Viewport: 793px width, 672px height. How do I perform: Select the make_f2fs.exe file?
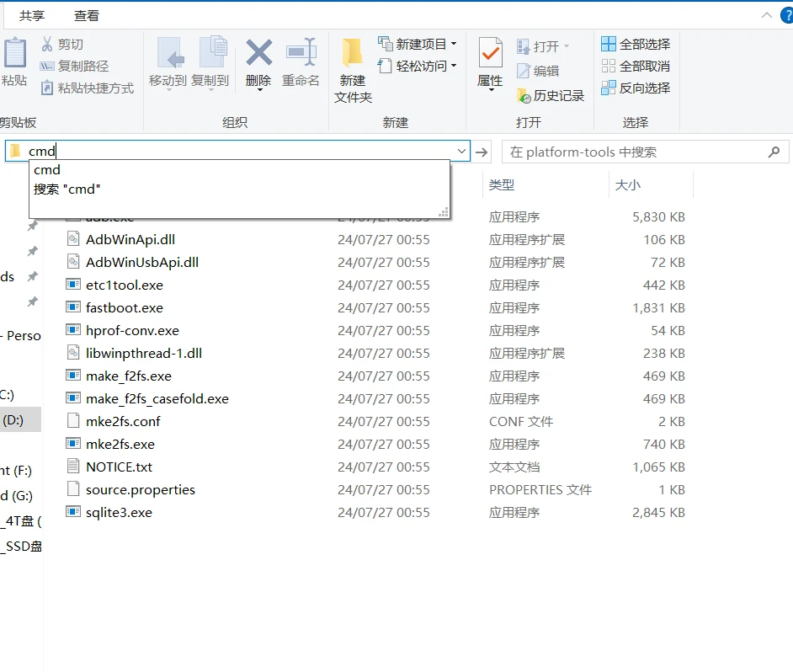click(129, 376)
